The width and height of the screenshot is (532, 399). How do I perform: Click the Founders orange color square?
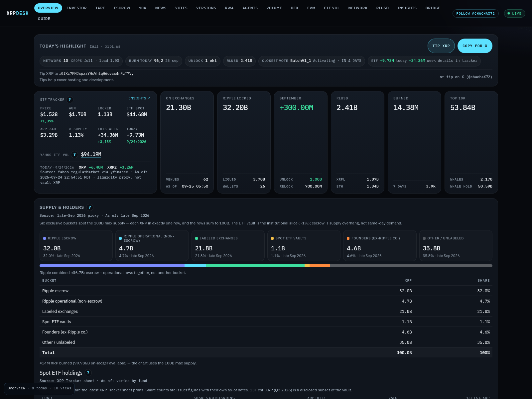(348, 238)
